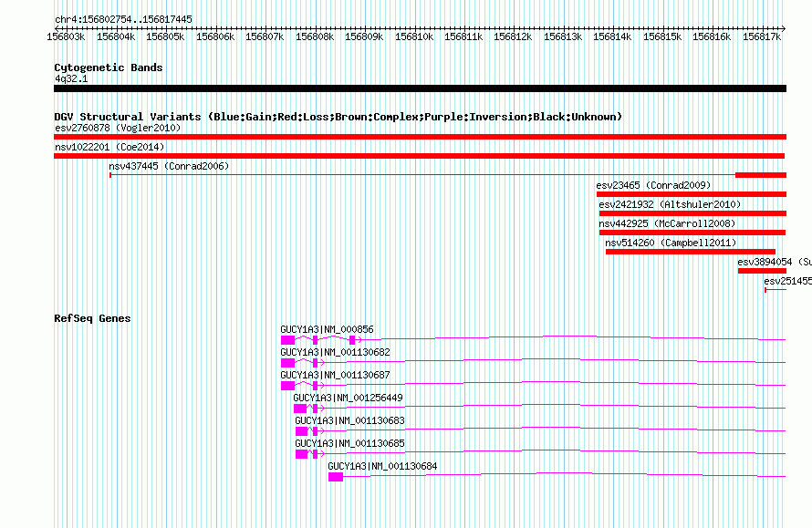Click the 156817k ruler tick label

pos(761,36)
